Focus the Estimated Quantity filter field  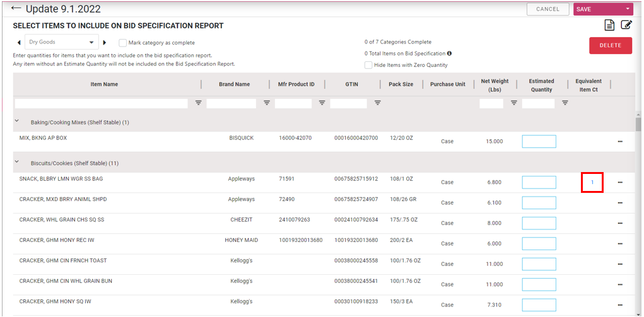coord(538,103)
